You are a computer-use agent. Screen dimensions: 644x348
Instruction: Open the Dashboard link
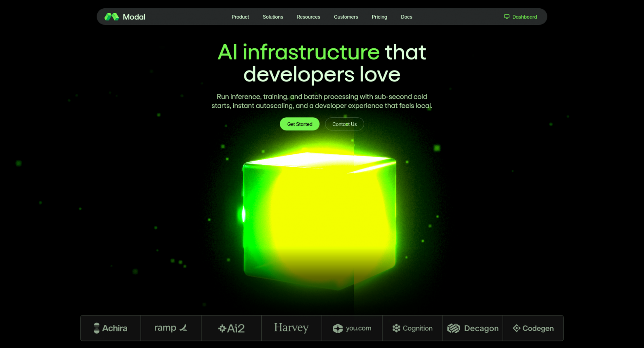[x=521, y=17]
